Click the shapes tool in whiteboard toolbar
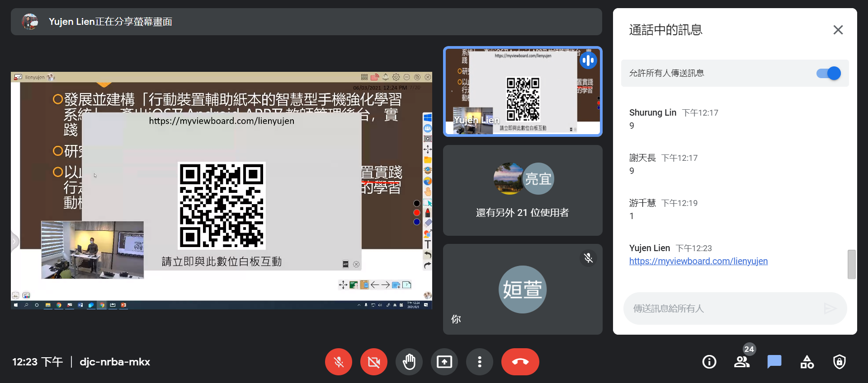Image resolution: width=868 pixels, height=383 pixels. pos(428,234)
